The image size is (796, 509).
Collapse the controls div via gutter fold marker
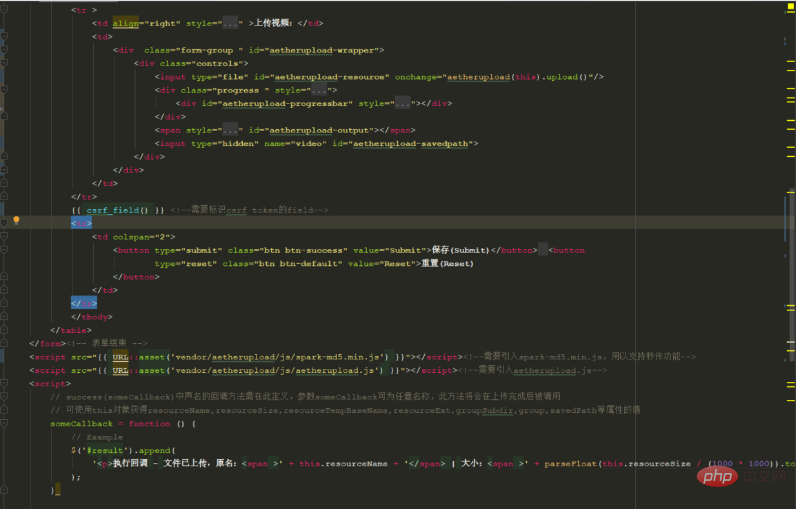pos(5,62)
